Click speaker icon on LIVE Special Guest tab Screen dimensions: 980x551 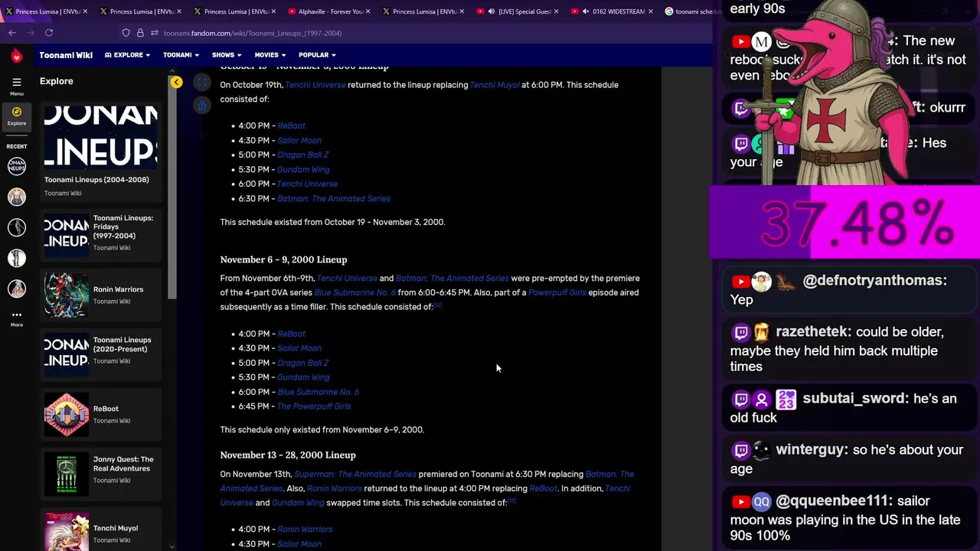point(492,11)
